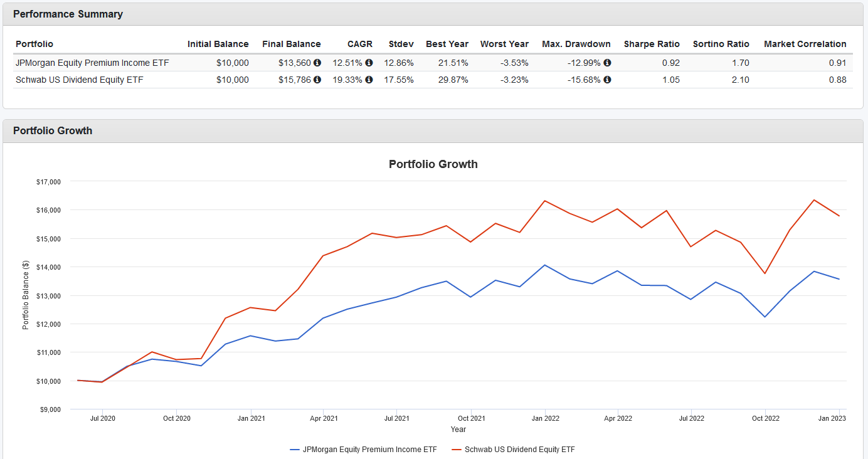Click the 0.92 Sharpe ratio value
Image resolution: width=868 pixels, height=459 pixels.
tap(671, 63)
